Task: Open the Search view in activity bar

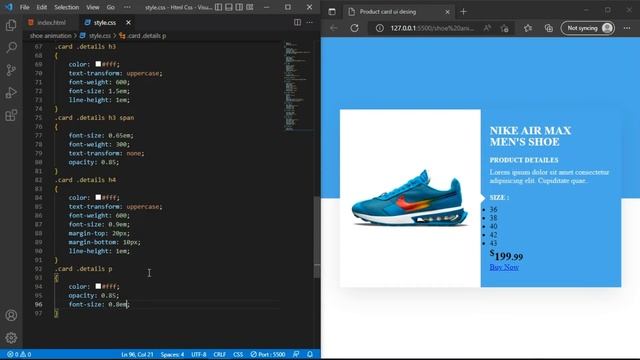Action: pyautogui.click(x=11, y=47)
